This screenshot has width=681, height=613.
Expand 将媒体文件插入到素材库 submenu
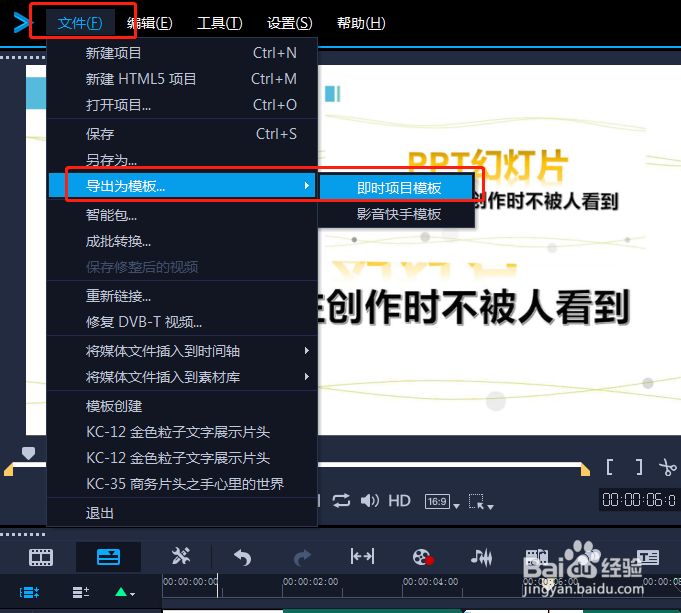[x=182, y=377]
